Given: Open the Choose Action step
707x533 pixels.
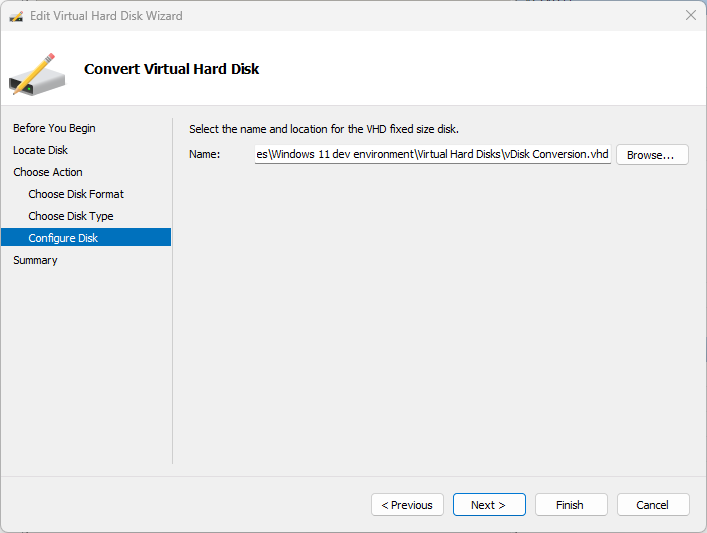Looking at the screenshot, I should pos(48,172).
